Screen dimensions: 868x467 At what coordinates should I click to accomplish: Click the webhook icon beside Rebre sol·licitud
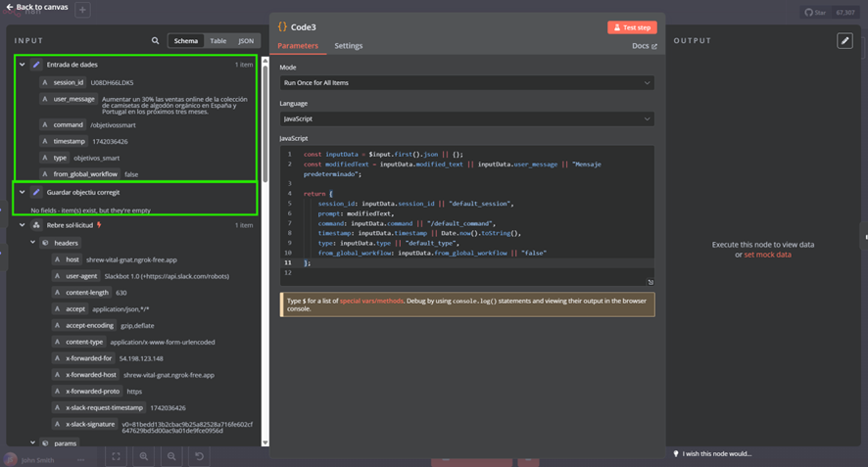(36, 225)
